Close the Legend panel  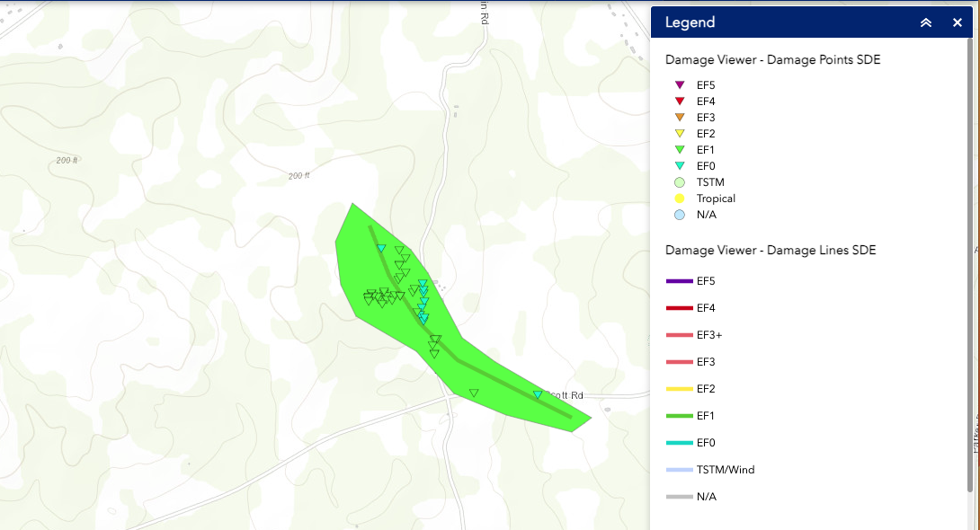pyautogui.click(x=958, y=22)
